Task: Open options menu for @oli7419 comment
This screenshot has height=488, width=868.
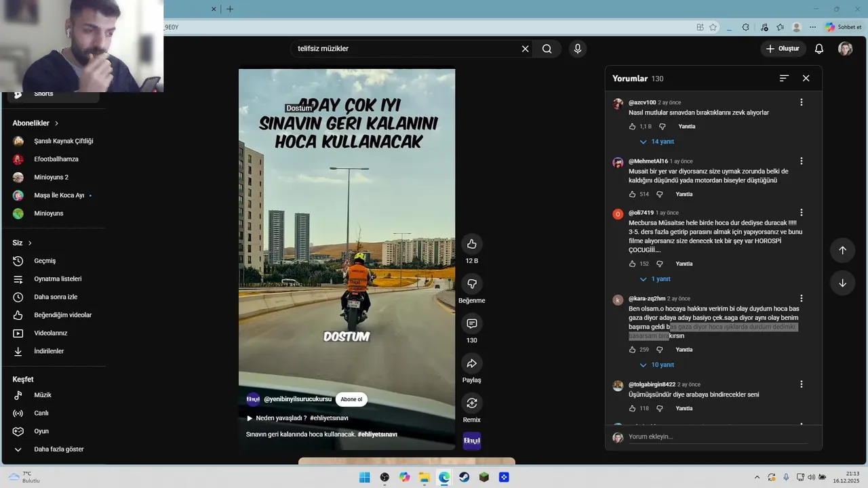Action: (x=802, y=213)
